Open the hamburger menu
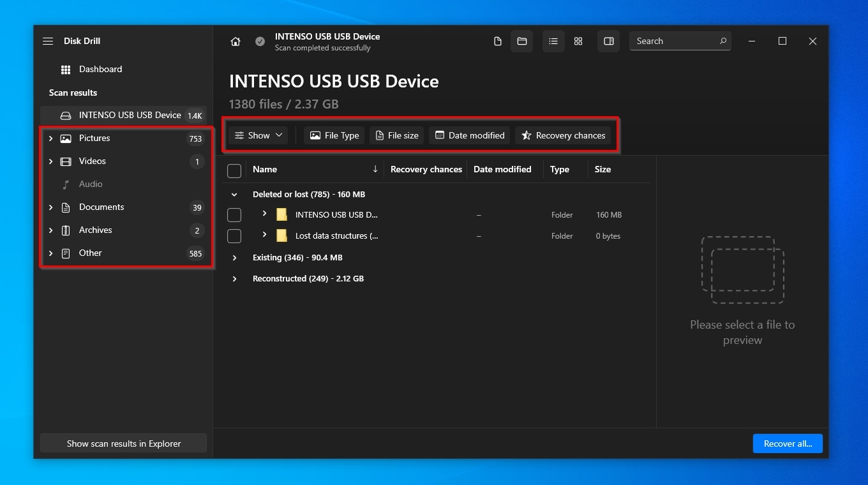Viewport: 868px width, 485px height. pyautogui.click(x=48, y=41)
